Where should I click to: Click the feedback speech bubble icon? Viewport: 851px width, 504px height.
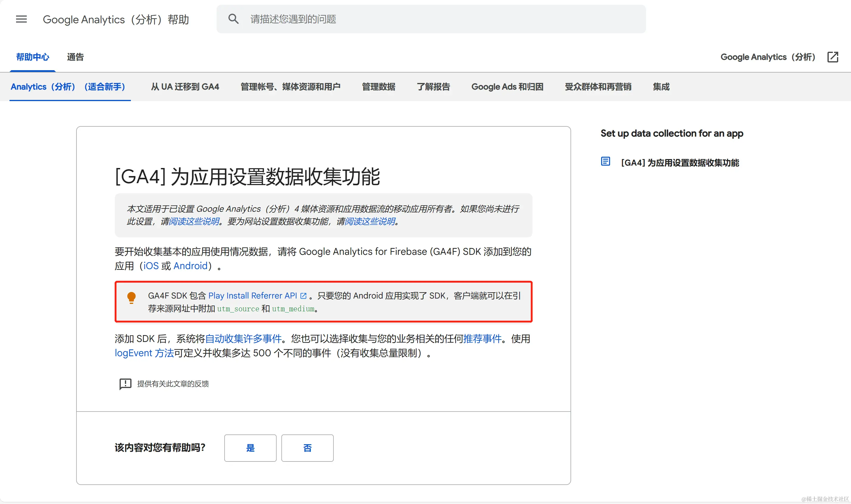coord(125,384)
